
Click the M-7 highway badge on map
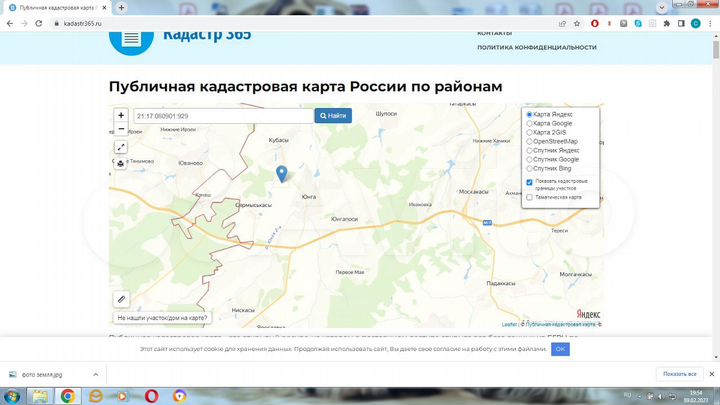(487, 223)
